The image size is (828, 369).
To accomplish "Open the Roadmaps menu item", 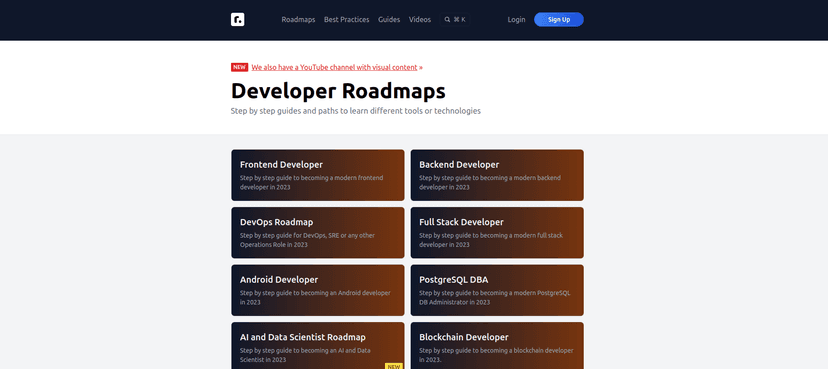I will point(298,20).
